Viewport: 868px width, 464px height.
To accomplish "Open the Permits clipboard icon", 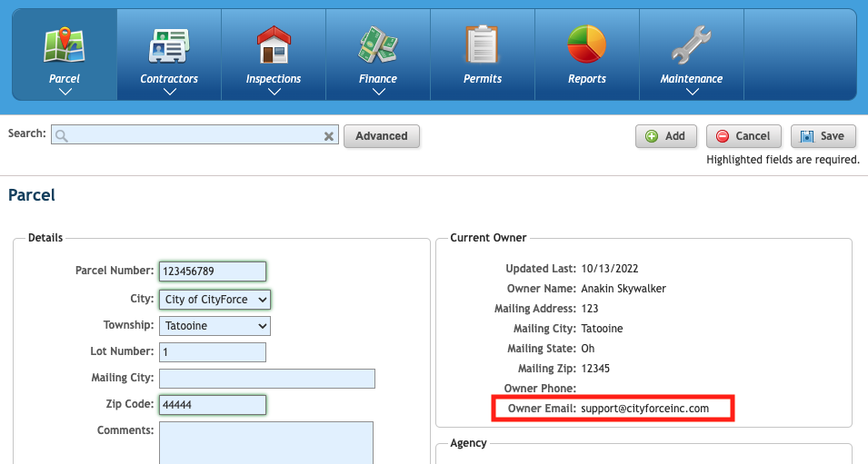I will [482, 44].
